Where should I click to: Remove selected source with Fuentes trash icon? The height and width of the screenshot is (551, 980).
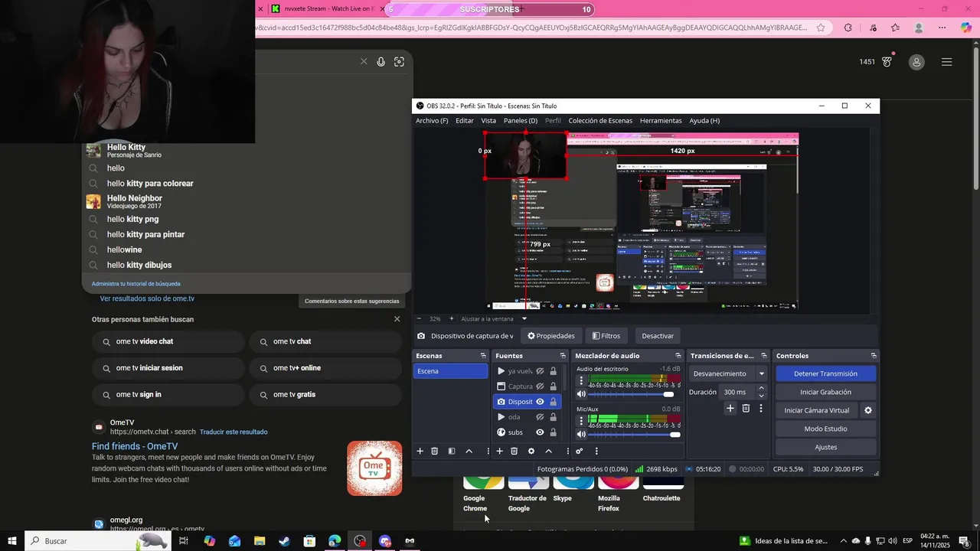514,451
